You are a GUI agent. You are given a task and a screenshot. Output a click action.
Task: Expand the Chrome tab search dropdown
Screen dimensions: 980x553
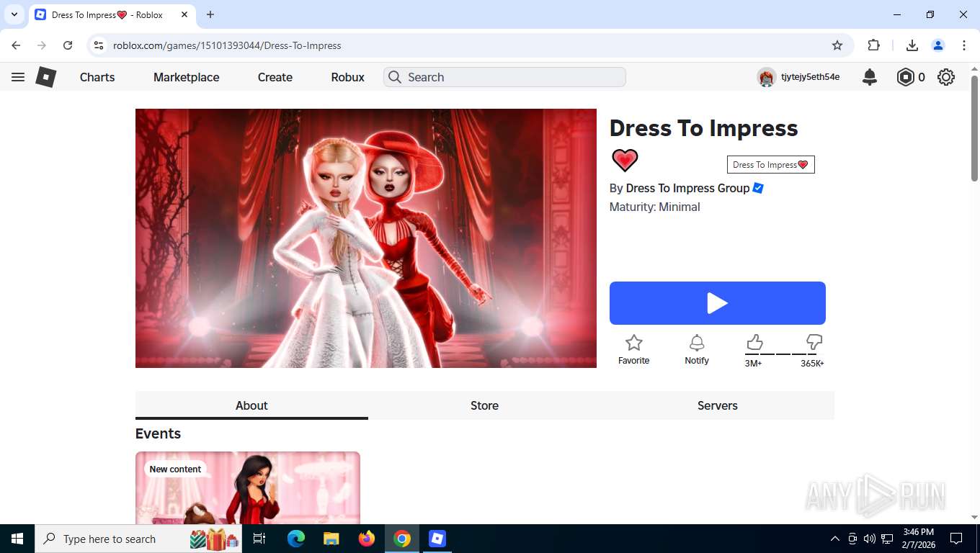coord(14,14)
